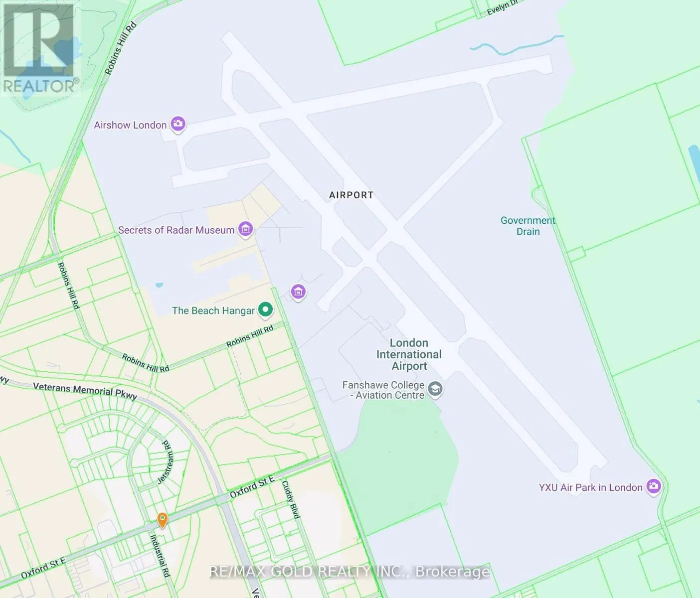
Task: Click the Government Drain label
Action: 528,226
